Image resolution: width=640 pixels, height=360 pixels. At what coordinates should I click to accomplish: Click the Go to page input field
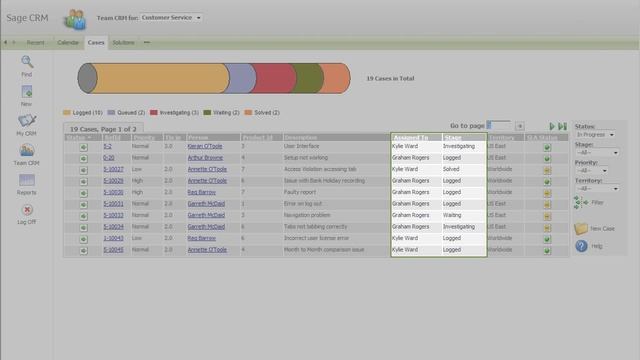point(498,125)
